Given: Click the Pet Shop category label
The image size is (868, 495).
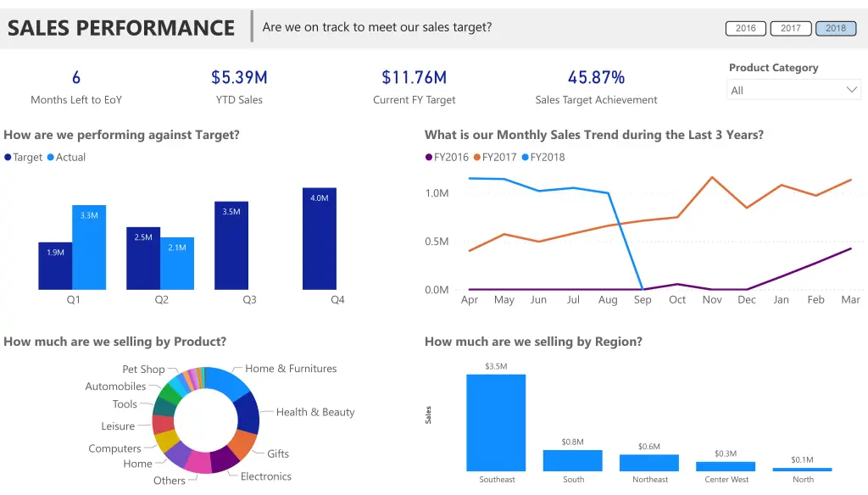Looking at the screenshot, I should (x=143, y=370).
